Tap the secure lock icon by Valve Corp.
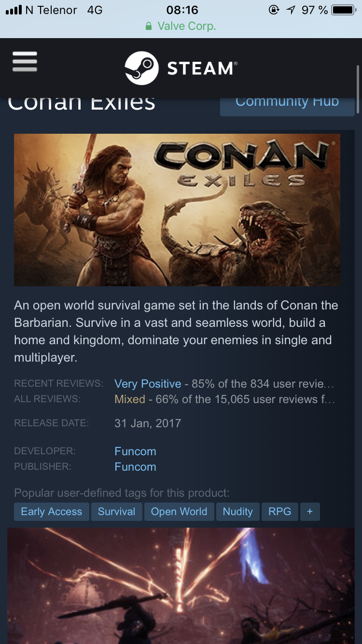This screenshot has height=644, width=362. coord(149,26)
